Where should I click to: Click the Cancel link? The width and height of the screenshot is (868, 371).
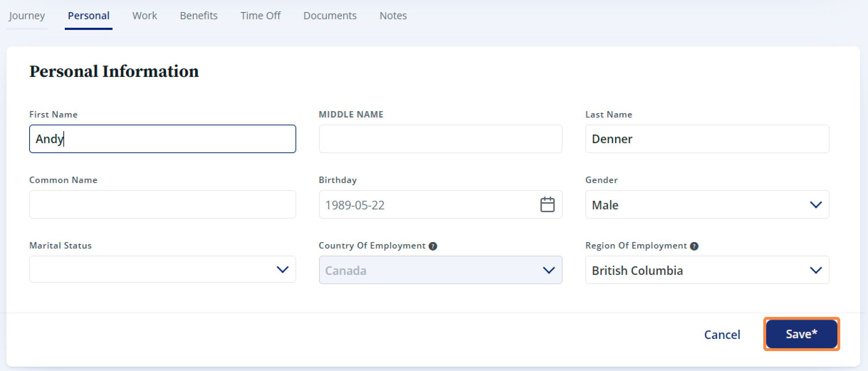(x=722, y=334)
